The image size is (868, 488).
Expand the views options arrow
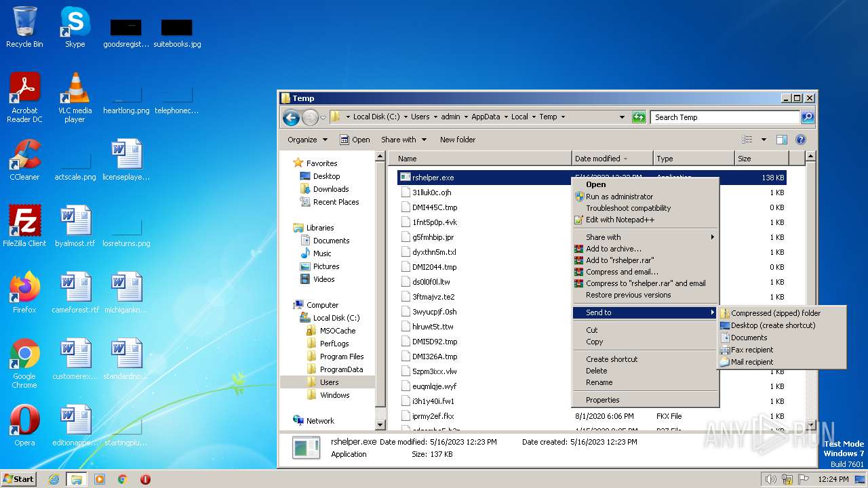tap(764, 140)
